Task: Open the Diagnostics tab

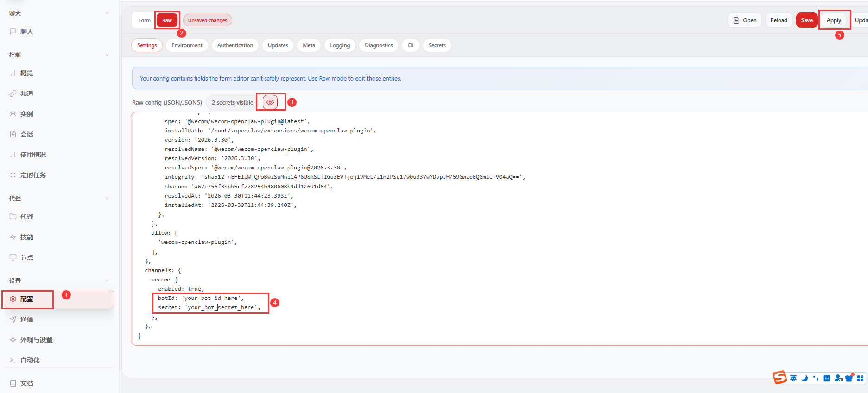Action: point(378,45)
